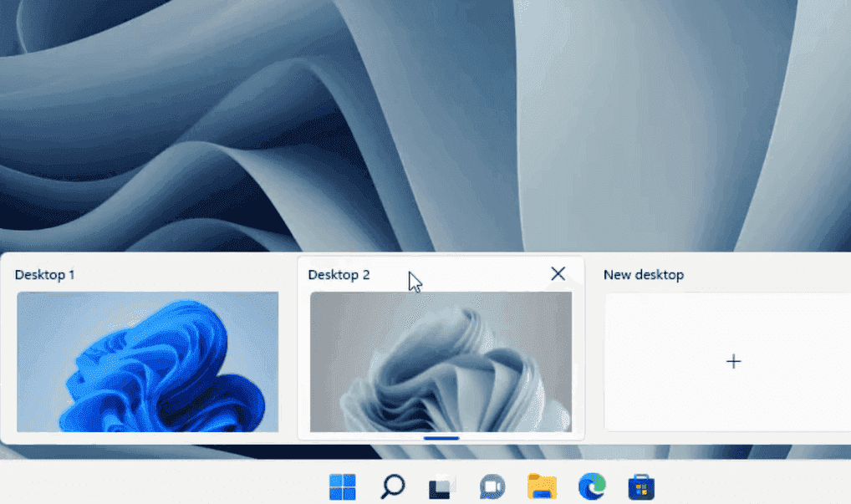Click the New desktop label
This screenshot has height=504, width=851.
tap(644, 275)
